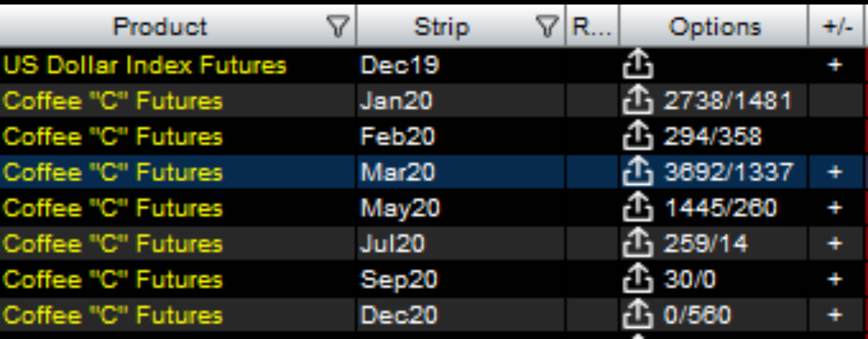Expand the plus sign on Jul20 row

point(835,244)
